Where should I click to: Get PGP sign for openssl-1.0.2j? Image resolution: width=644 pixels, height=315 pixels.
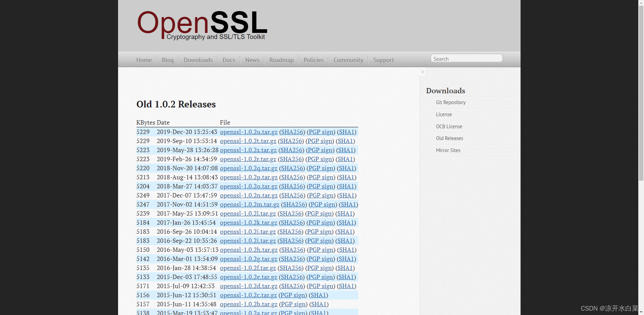pos(319,232)
